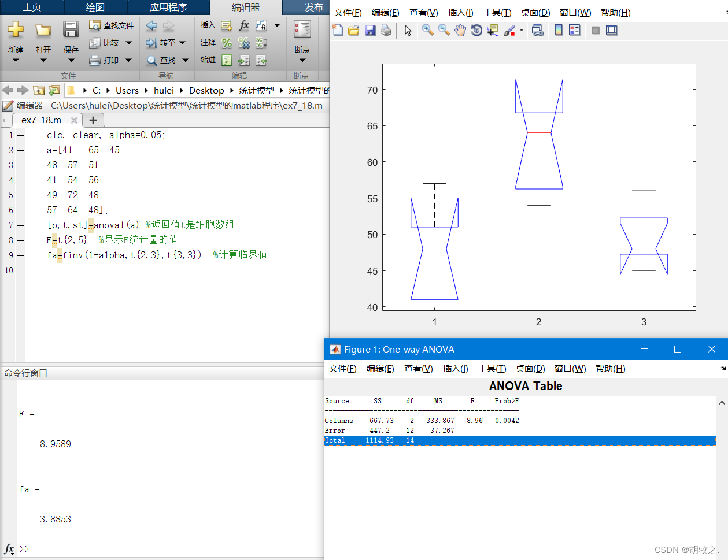Open File (文件) menu in ANOVA window
Viewport: 728px width, 560px height.
(342, 369)
